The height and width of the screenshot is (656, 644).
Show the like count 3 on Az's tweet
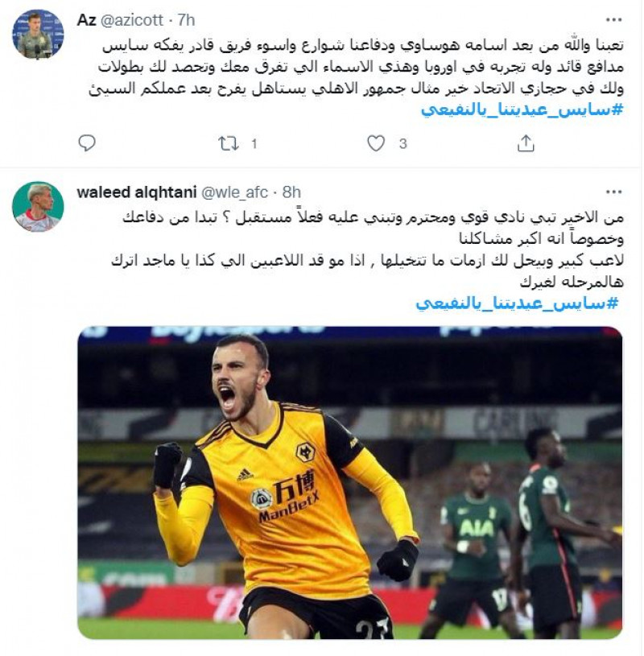[402, 144]
